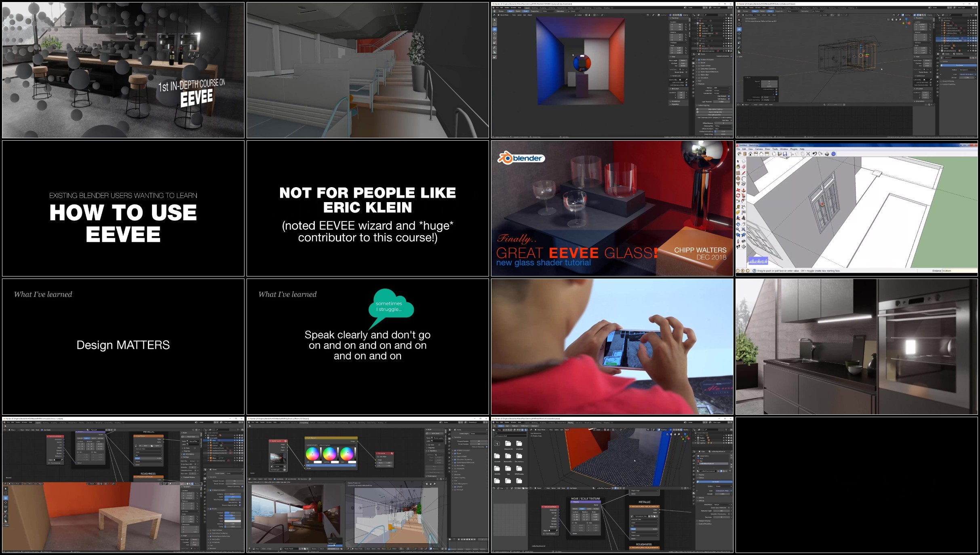Open Global orientation dropdown in Cornell box frame
This screenshot has height=555, width=980.
579,15
